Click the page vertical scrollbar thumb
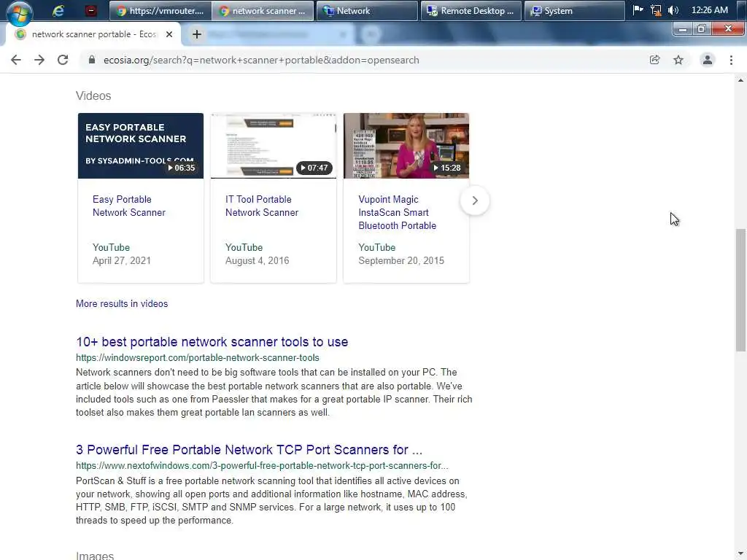The image size is (747, 560). pos(740,290)
